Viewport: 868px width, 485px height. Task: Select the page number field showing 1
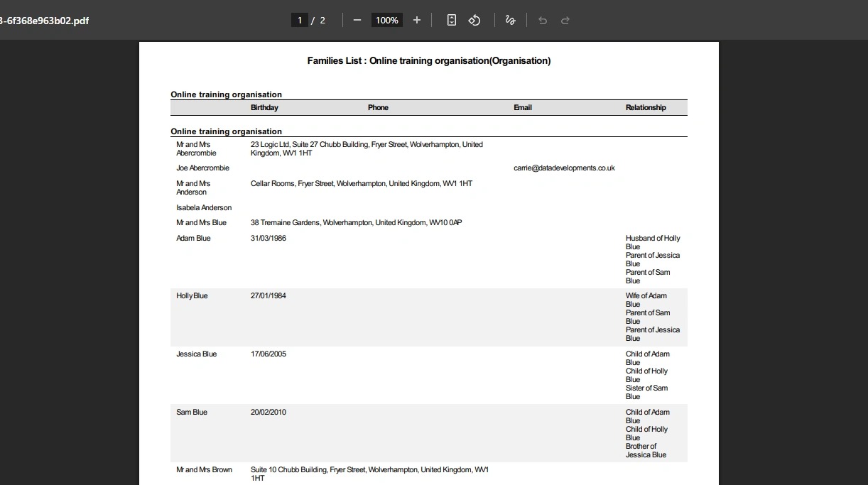tap(300, 20)
